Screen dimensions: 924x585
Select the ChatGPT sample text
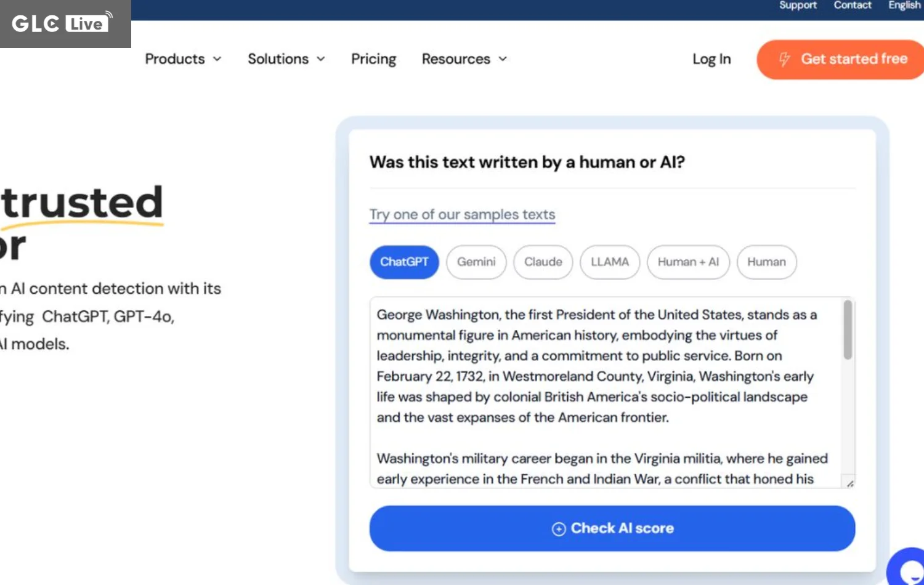[x=404, y=262]
